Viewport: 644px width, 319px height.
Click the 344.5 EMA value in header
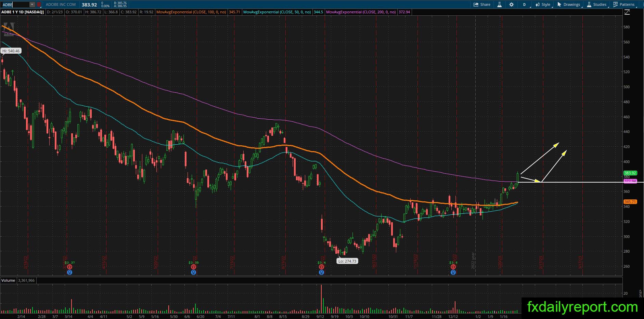pyautogui.click(x=318, y=12)
